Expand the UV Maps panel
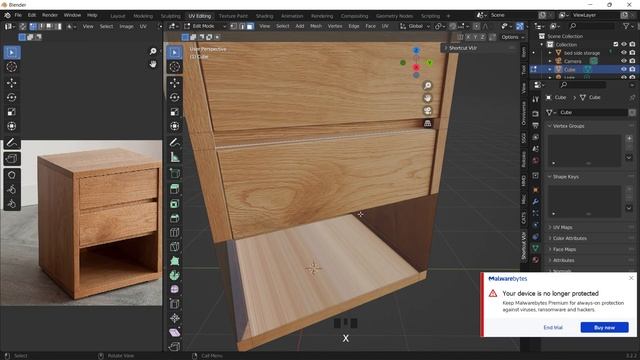 562,227
